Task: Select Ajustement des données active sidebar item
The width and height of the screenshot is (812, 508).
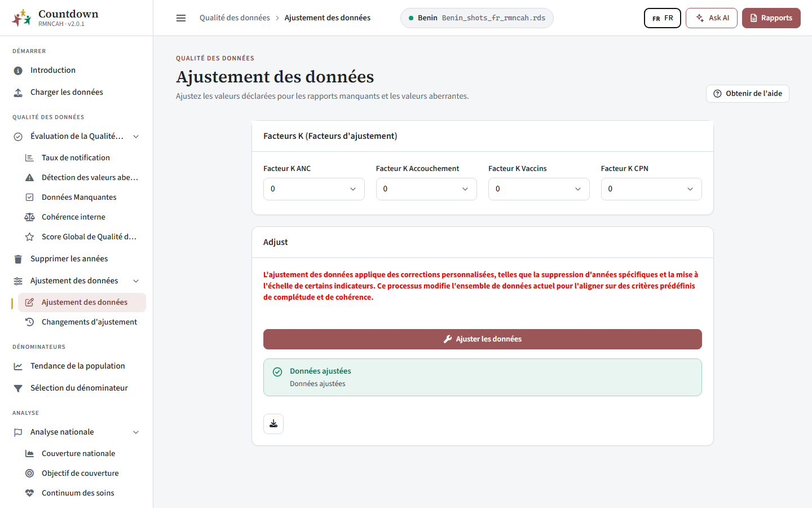Action: [82, 303]
